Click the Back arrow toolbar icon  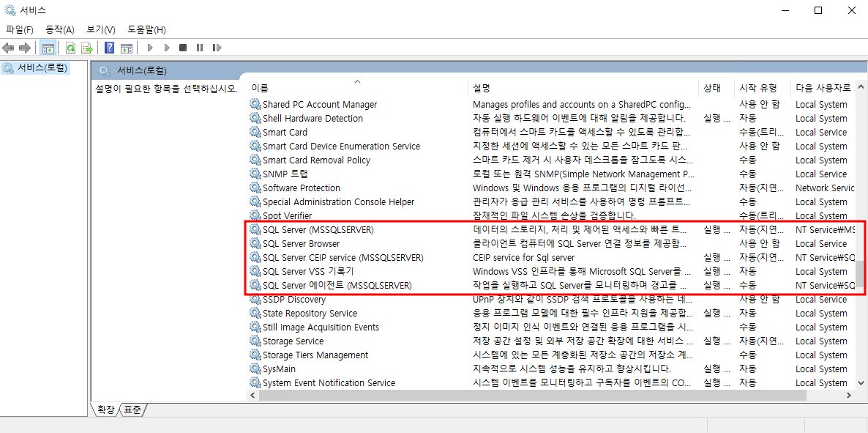[x=8, y=48]
